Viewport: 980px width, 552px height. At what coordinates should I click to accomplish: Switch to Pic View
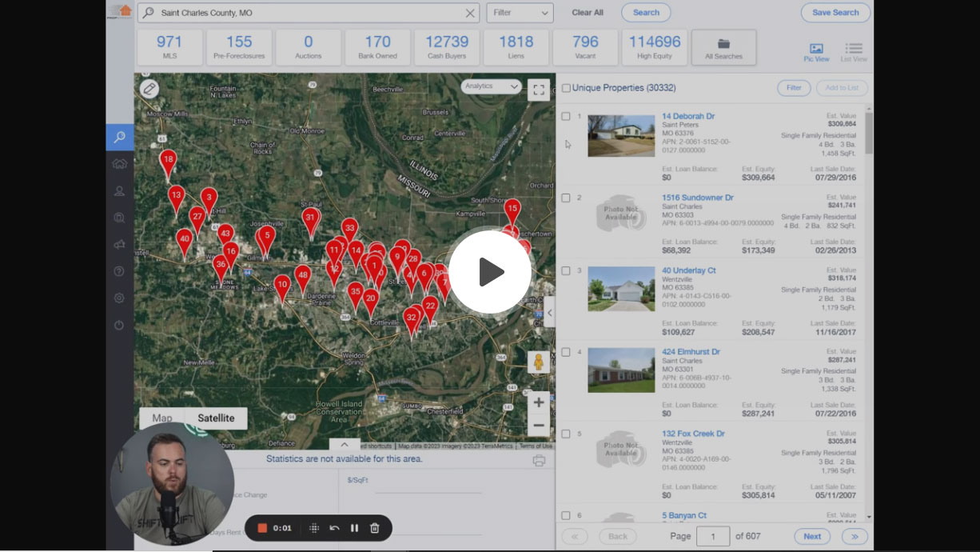816,53
